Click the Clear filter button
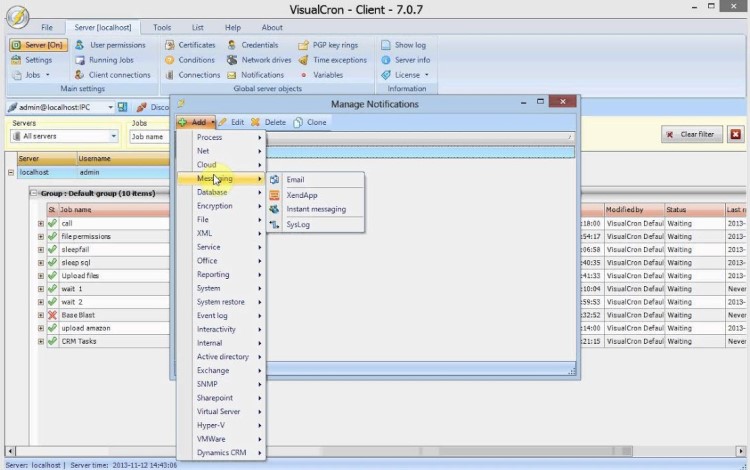The image size is (750, 470). point(690,134)
